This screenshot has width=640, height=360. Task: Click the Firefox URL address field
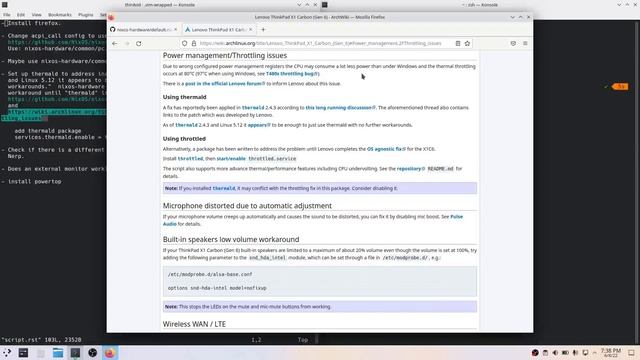coord(324,43)
